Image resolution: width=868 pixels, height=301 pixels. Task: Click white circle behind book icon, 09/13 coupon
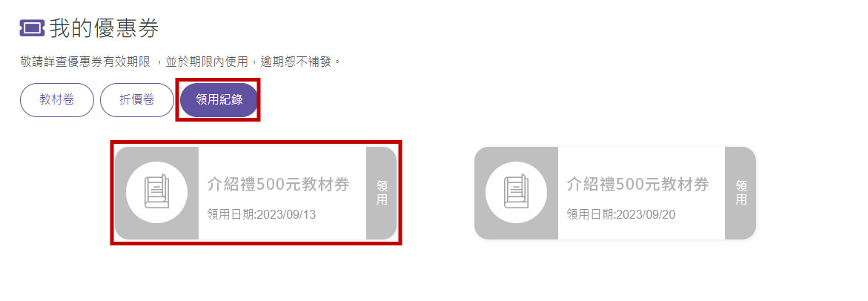tap(156, 193)
